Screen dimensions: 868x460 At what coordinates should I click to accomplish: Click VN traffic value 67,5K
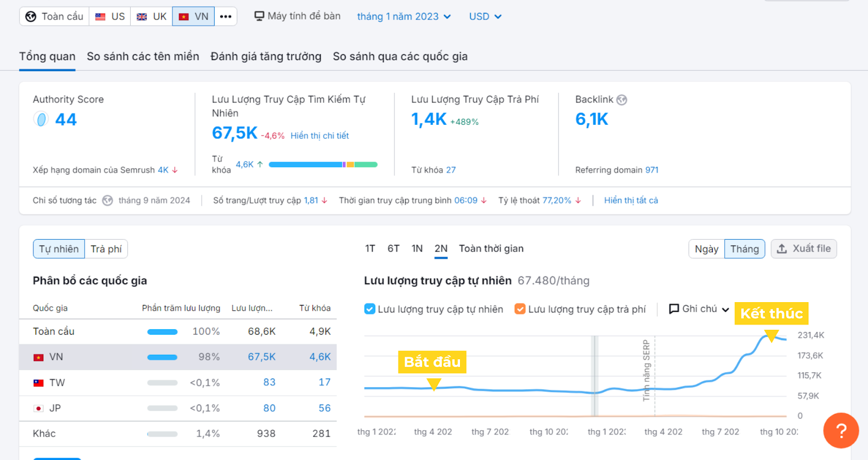261,357
